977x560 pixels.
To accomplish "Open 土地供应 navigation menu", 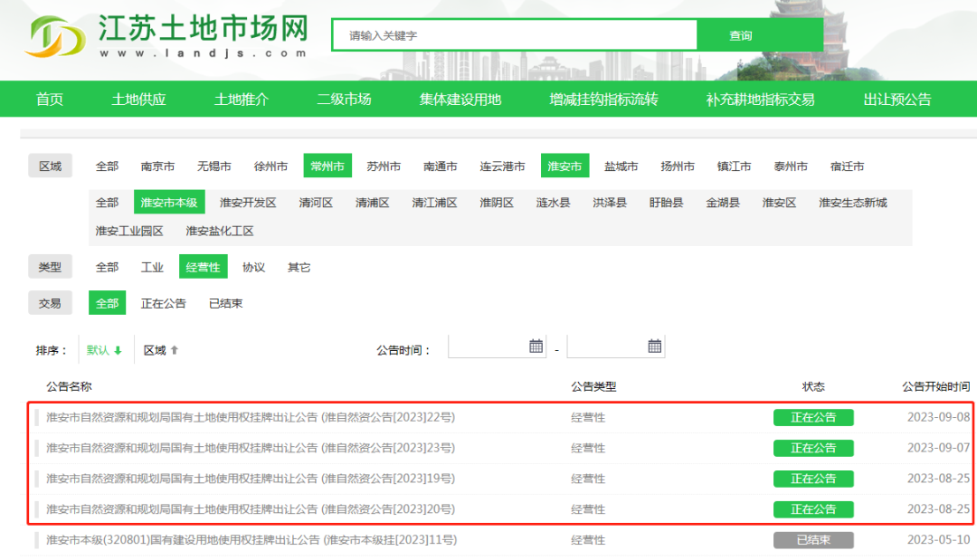I will (138, 100).
